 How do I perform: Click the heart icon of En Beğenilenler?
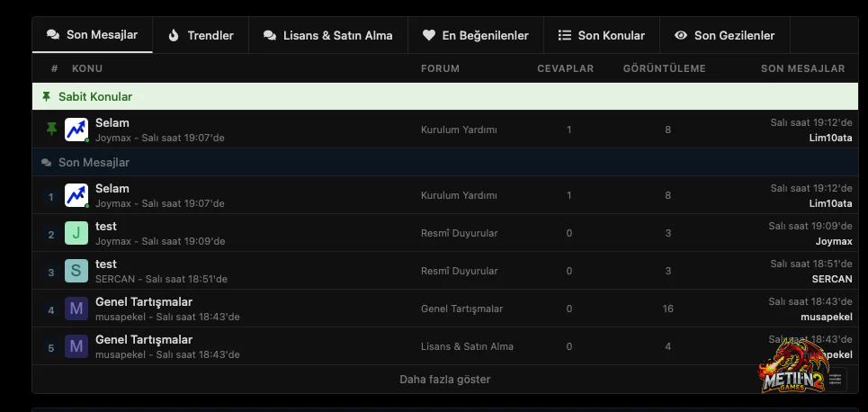[x=429, y=35]
